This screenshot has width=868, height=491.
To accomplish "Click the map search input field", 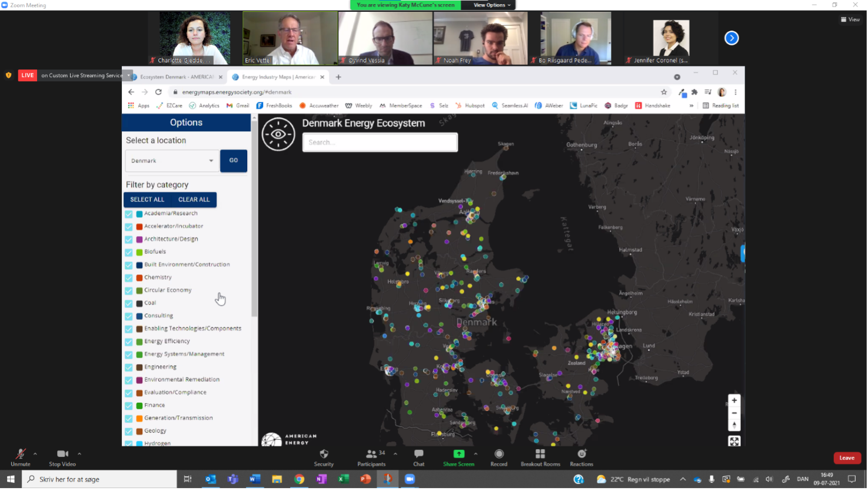I will click(380, 142).
